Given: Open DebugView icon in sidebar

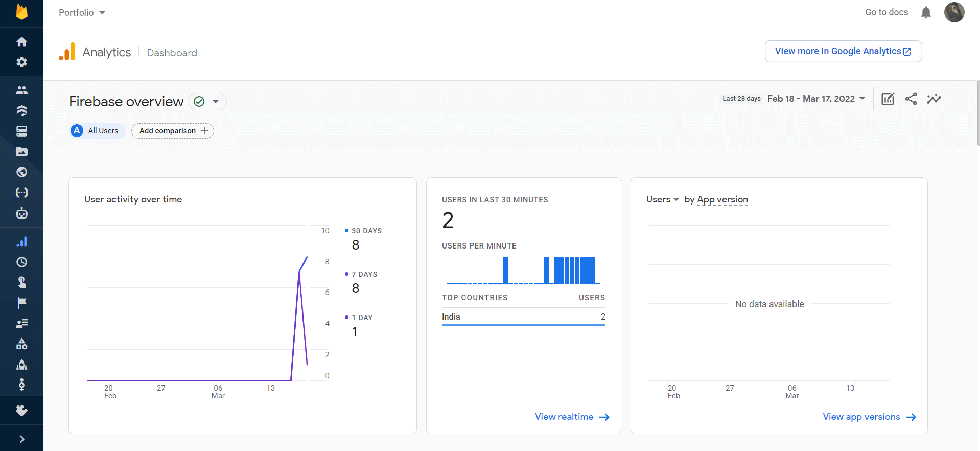Looking at the screenshot, I should click(21, 385).
